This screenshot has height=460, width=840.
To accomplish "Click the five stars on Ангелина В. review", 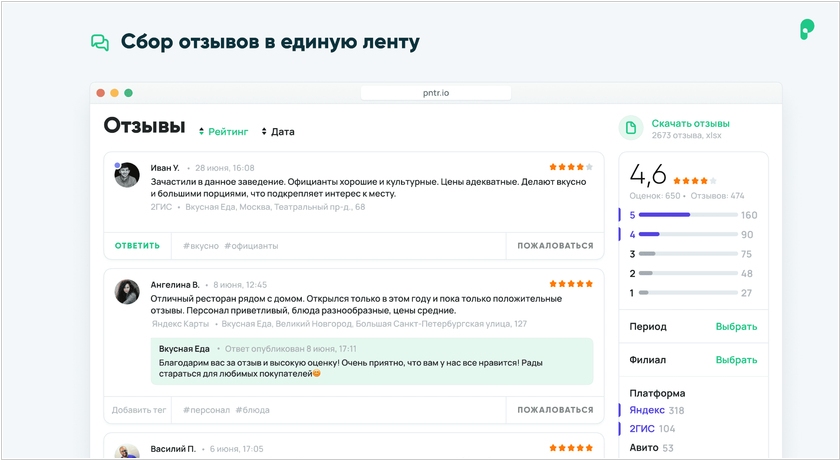I will 571,284.
